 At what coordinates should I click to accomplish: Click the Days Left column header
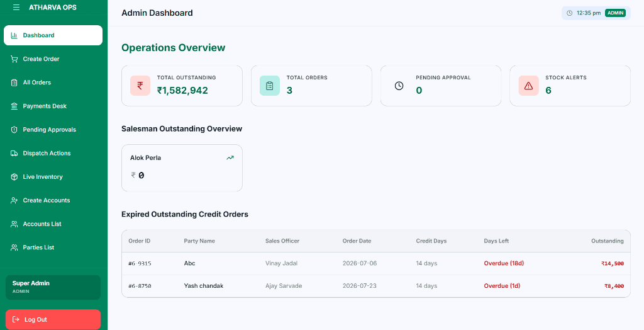tap(496, 241)
